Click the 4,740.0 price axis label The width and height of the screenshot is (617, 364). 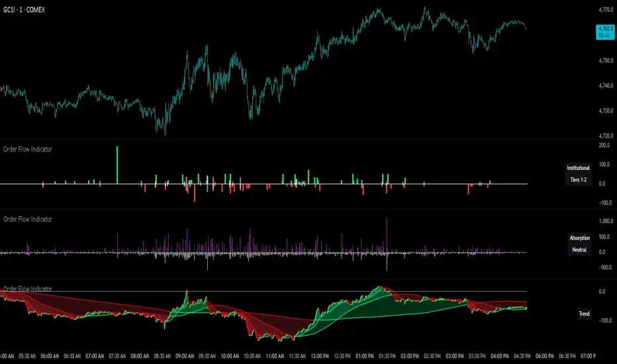click(606, 85)
